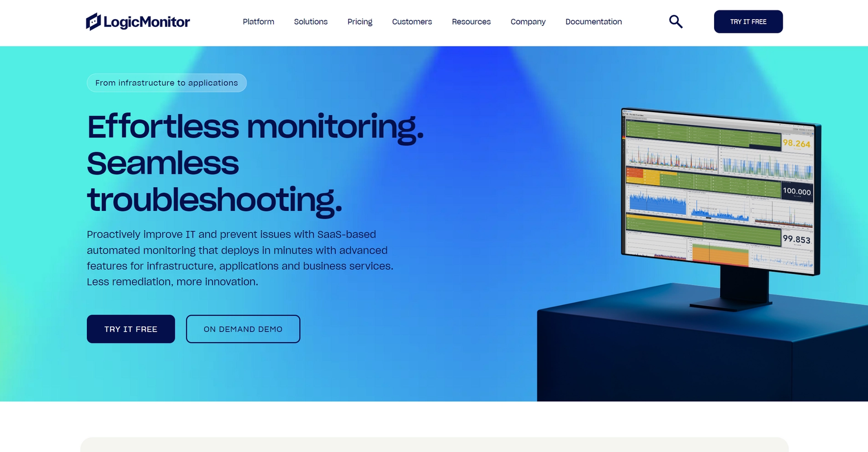Click the 98.264 value on the monitor
This screenshot has height=452, width=868.
point(796,143)
